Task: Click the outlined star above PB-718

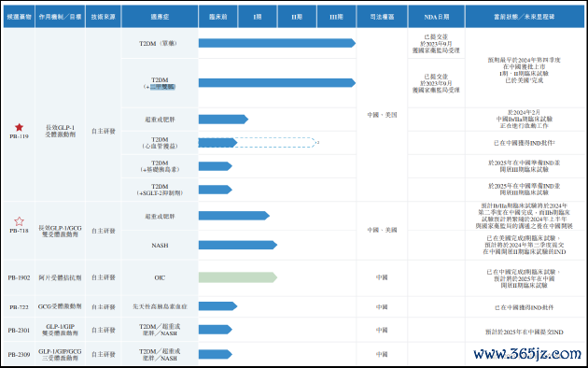Action: point(19,221)
